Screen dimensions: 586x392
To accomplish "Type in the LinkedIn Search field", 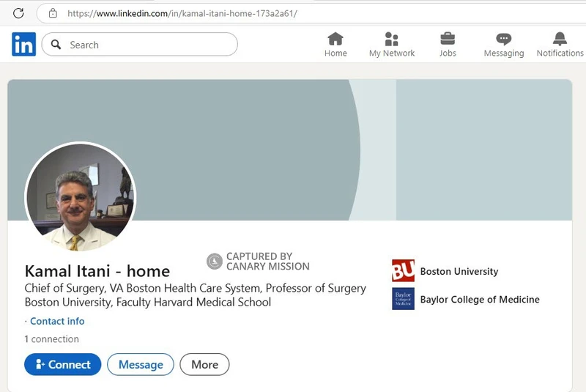I will click(x=146, y=45).
